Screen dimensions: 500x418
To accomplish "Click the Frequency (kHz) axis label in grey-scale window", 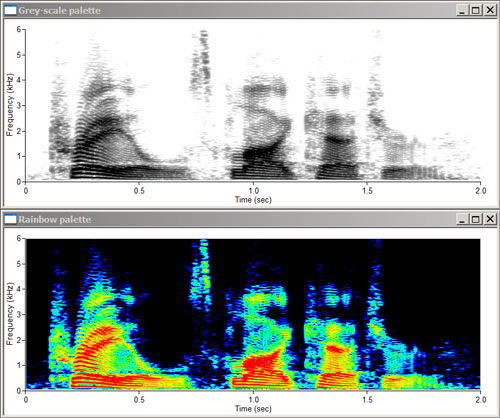I will (x=10, y=105).
